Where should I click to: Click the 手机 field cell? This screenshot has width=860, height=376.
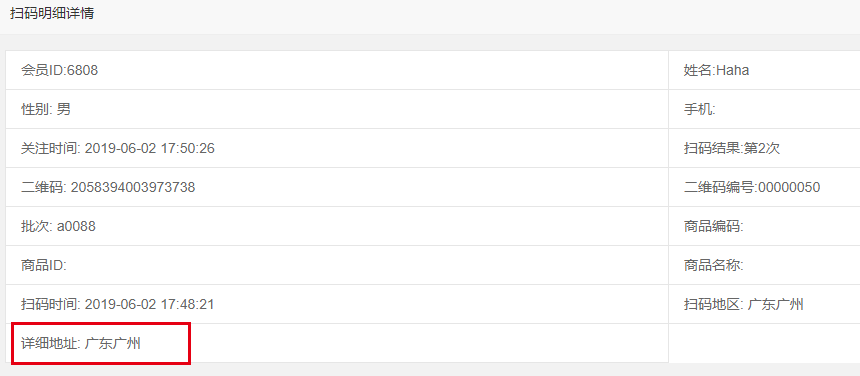point(764,109)
